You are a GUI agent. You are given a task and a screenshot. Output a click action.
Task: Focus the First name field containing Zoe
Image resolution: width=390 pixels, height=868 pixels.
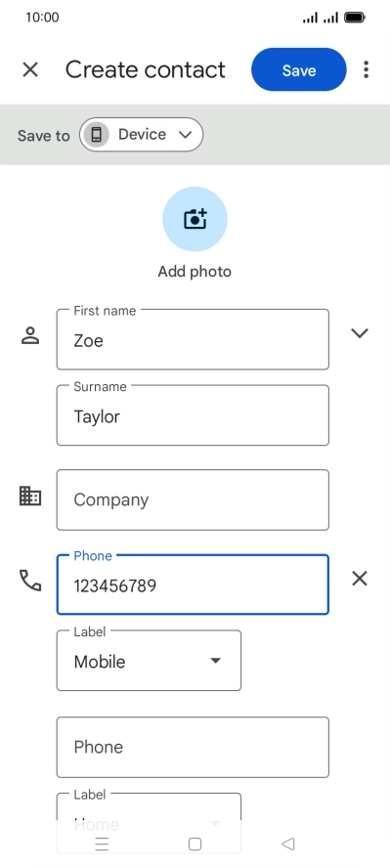coord(193,339)
